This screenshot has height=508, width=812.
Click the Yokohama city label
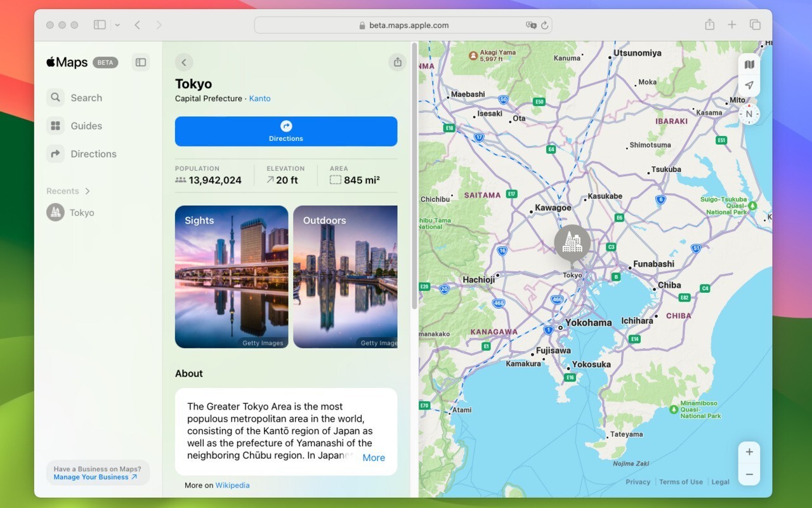(x=589, y=323)
